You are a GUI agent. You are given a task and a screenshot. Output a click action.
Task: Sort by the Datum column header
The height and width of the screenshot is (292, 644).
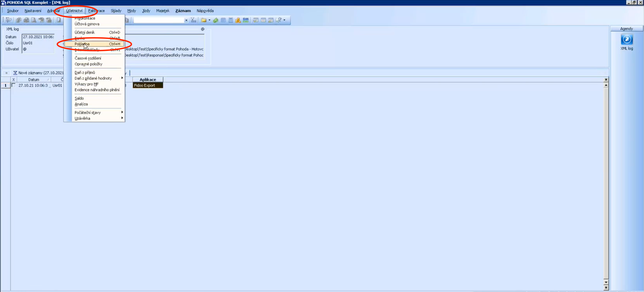pyautogui.click(x=34, y=79)
